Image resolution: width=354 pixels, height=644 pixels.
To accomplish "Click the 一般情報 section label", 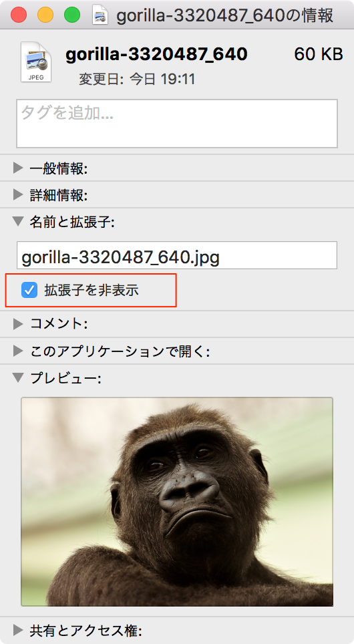I will click(x=58, y=168).
